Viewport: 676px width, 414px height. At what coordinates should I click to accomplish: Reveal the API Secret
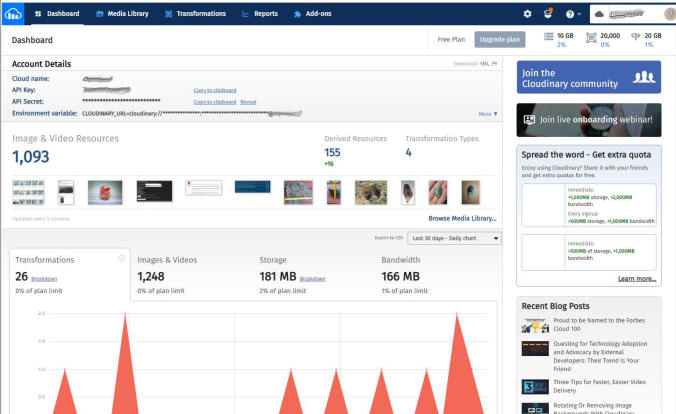pos(248,102)
